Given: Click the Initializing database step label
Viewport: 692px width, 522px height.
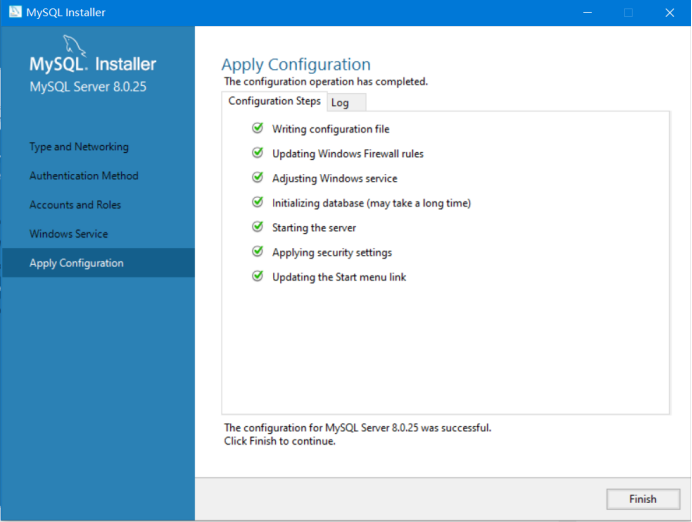Looking at the screenshot, I should tap(371, 203).
